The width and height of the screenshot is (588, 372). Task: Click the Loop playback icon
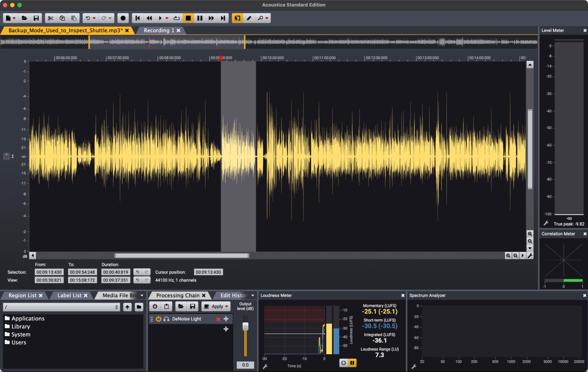tap(176, 18)
